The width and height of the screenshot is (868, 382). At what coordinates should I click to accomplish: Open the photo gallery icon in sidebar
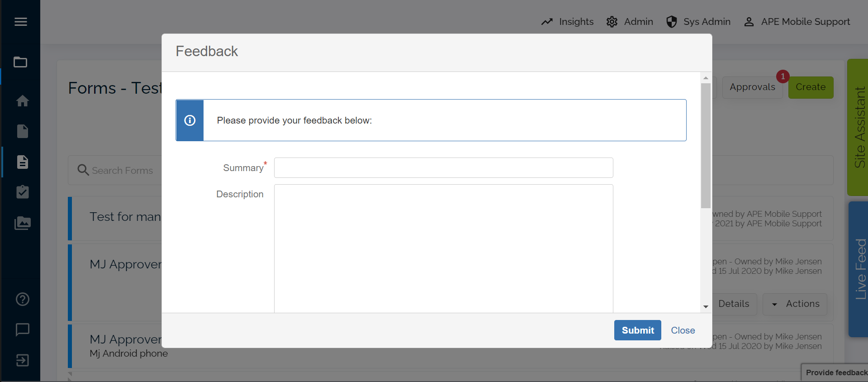pos(22,223)
